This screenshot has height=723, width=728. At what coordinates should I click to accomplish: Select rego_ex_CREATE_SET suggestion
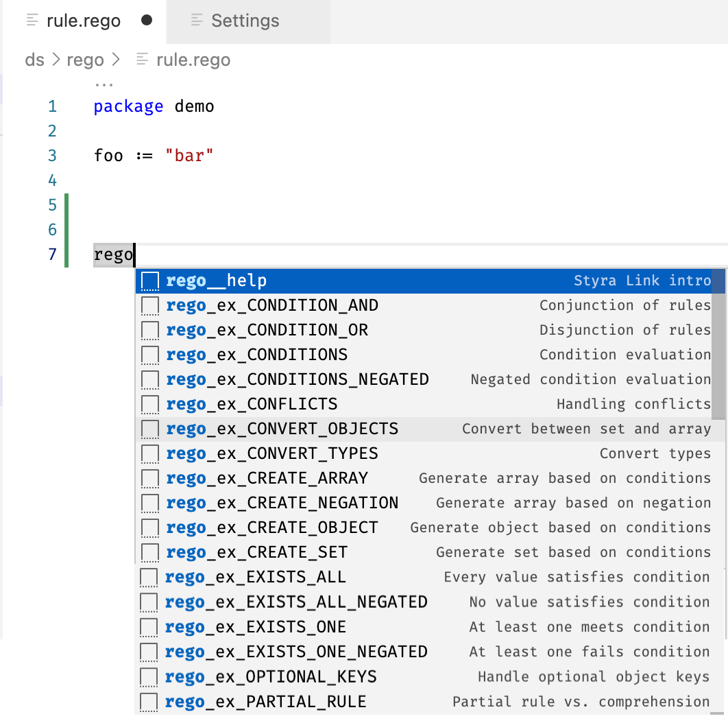[430, 552]
